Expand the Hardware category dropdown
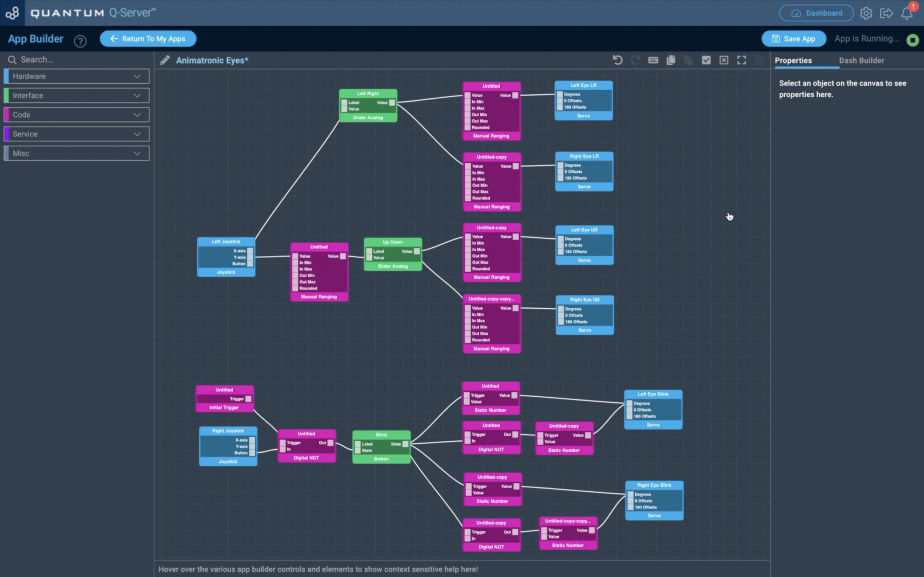The height and width of the screenshot is (577, 924). tap(77, 76)
